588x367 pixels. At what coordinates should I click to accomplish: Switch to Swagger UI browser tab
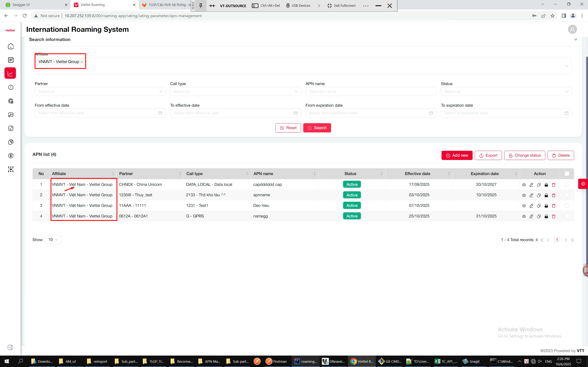[x=21, y=5]
